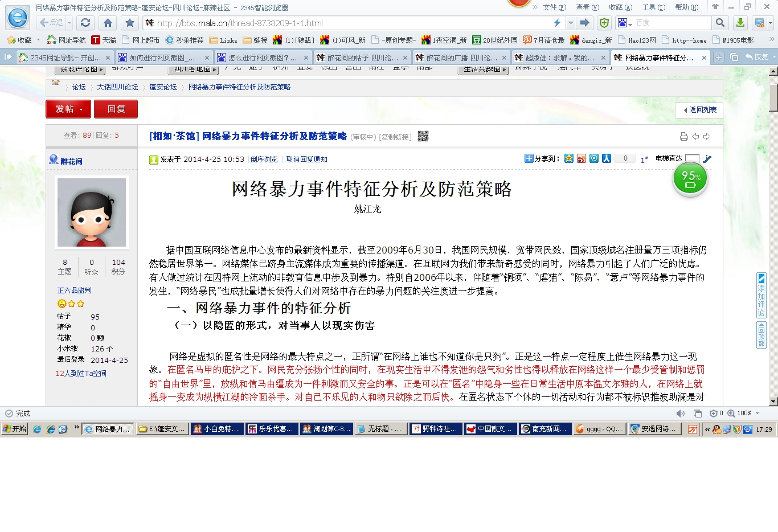Open the Baidu search engine dropdown
Viewport: 778px width, 532px height.
(x=629, y=23)
